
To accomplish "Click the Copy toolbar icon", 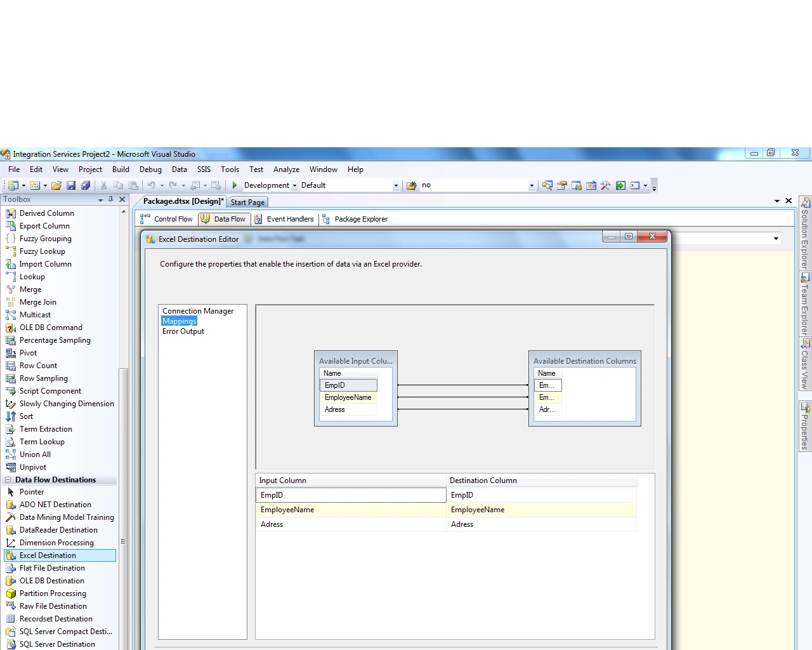I will click(118, 185).
